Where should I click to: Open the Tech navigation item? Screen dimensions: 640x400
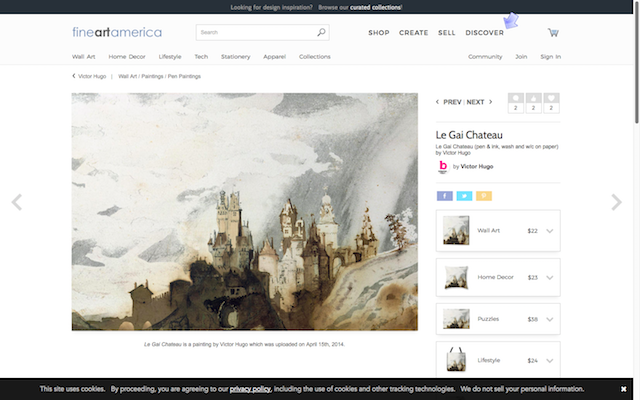[x=201, y=57]
